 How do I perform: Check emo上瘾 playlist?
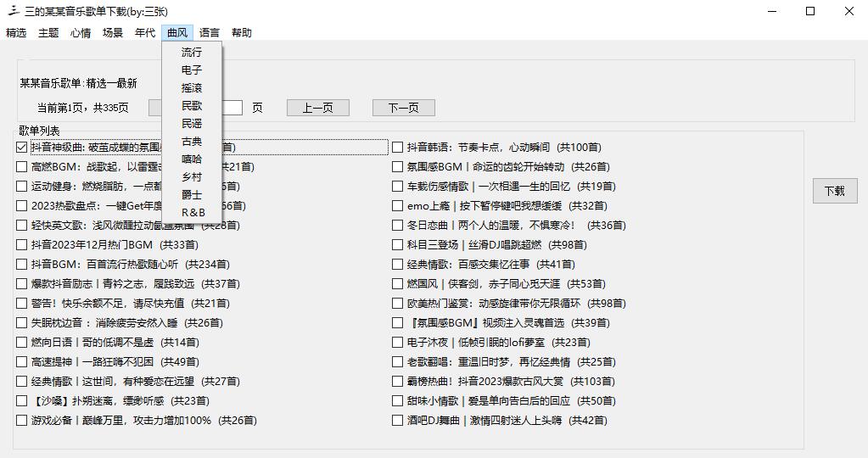(x=397, y=206)
